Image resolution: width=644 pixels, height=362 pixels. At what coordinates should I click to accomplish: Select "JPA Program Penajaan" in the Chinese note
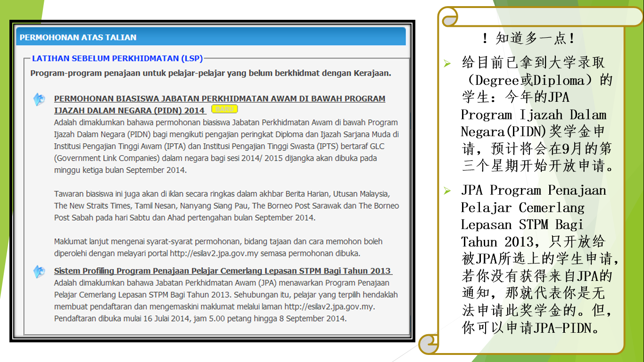click(x=534, y=190)
